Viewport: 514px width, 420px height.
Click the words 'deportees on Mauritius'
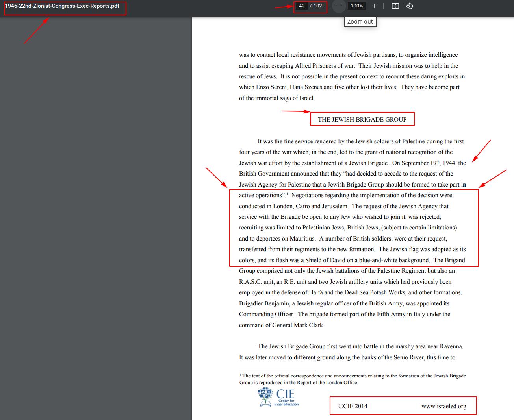pos(286,239)
